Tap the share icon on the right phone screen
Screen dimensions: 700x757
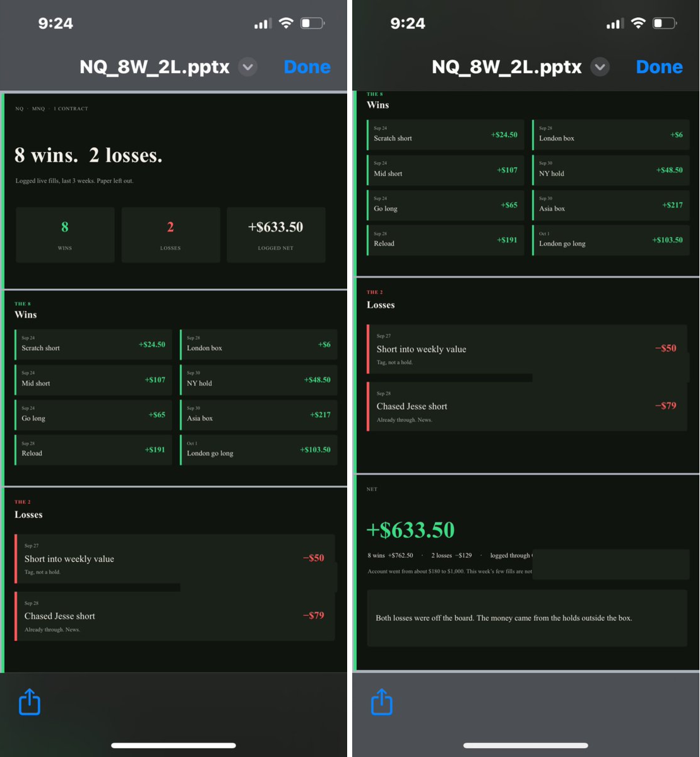click(x=382, y=701)
